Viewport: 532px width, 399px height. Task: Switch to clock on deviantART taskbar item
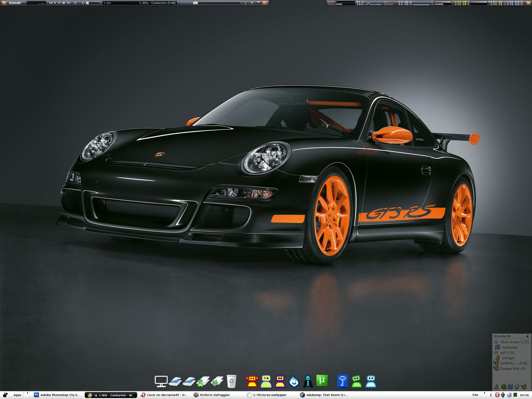pos(164,395)
